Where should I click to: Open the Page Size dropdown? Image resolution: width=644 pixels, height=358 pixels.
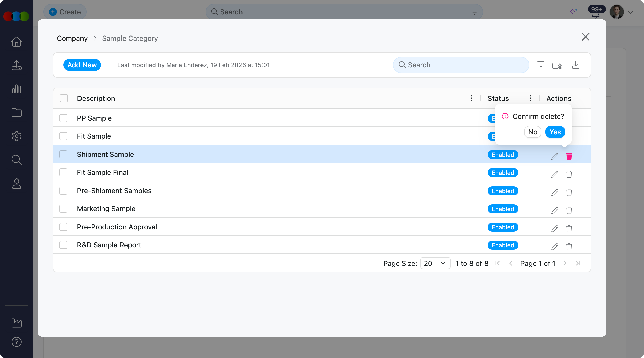[435, 263]
